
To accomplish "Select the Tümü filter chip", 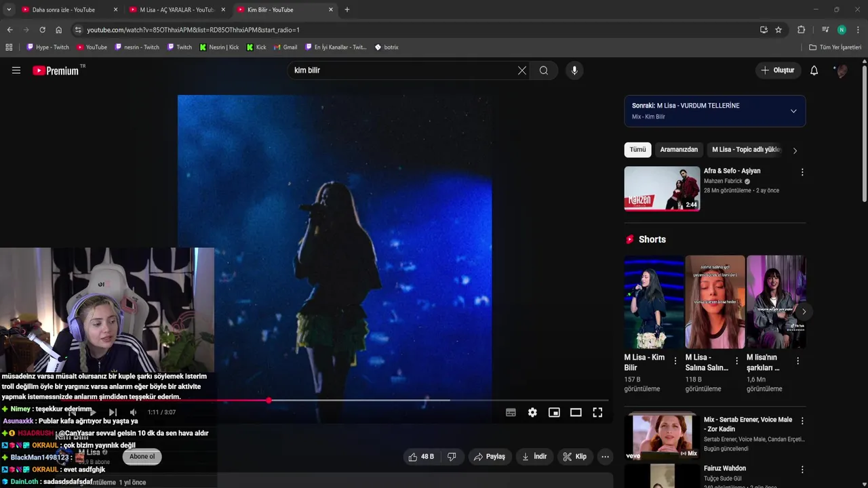I will [638, 150].
